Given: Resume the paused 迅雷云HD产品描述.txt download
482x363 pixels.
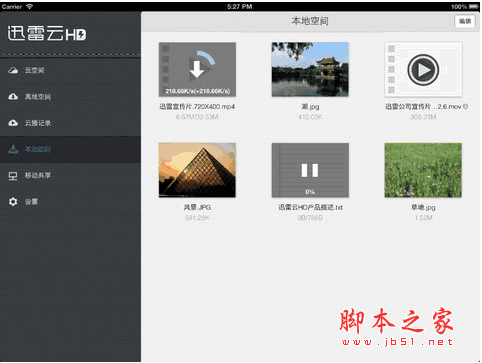Looking at the screenshot, I should point(310,170).
